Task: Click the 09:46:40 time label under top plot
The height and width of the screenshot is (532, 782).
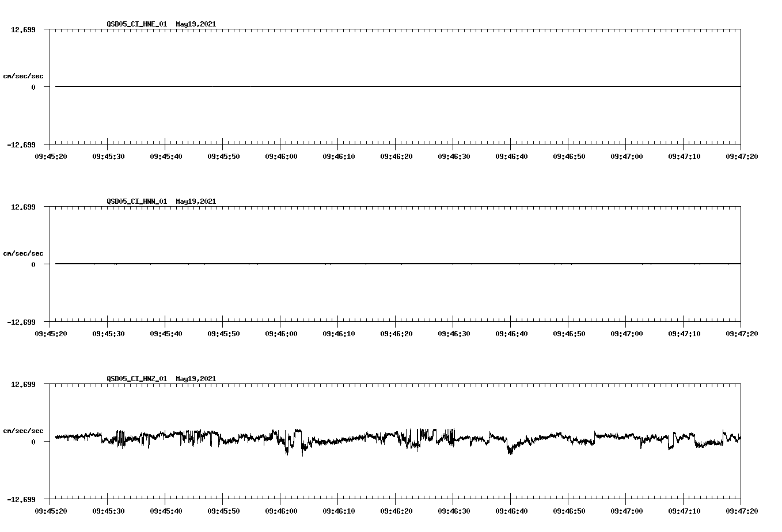Action: pyautogui.click(x=510, y=155)
